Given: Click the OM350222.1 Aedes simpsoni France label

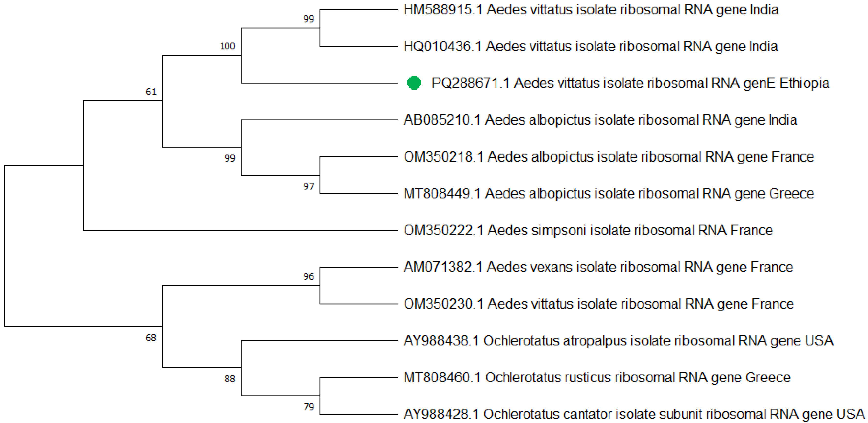Looking at the screenshot, I should tap(588, 230).
